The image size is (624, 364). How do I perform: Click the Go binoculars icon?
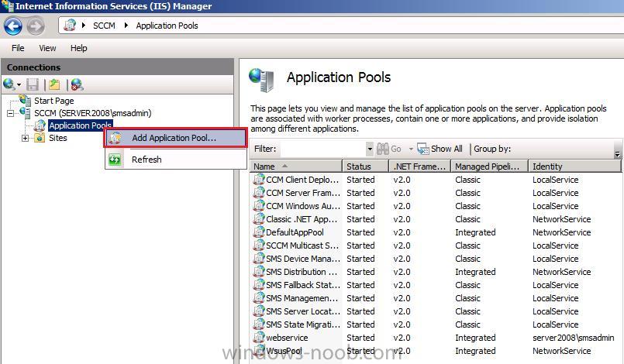[383, 149]
